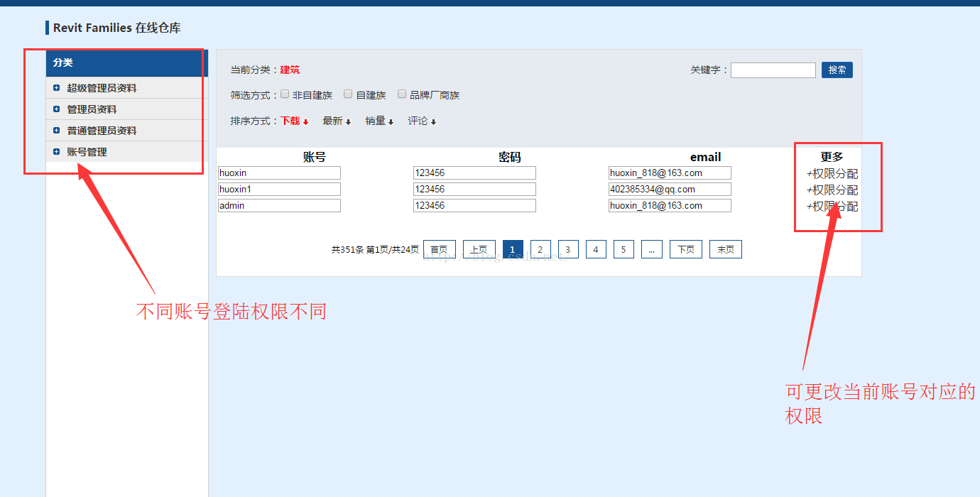Open 普通管理员资料 category
Screen dimensions: 980x497
pos(102,131)
